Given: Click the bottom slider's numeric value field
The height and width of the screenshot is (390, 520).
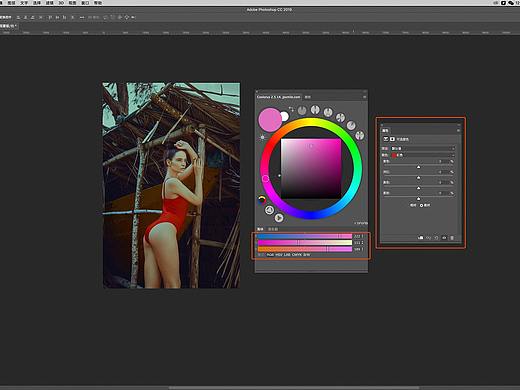Looking at the screenshot, I should 358,249.
